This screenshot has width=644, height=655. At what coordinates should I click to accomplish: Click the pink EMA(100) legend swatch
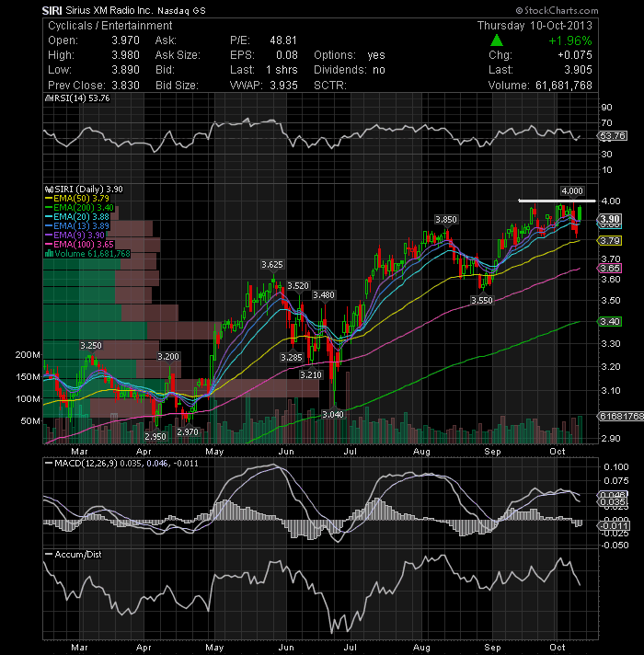49,245
